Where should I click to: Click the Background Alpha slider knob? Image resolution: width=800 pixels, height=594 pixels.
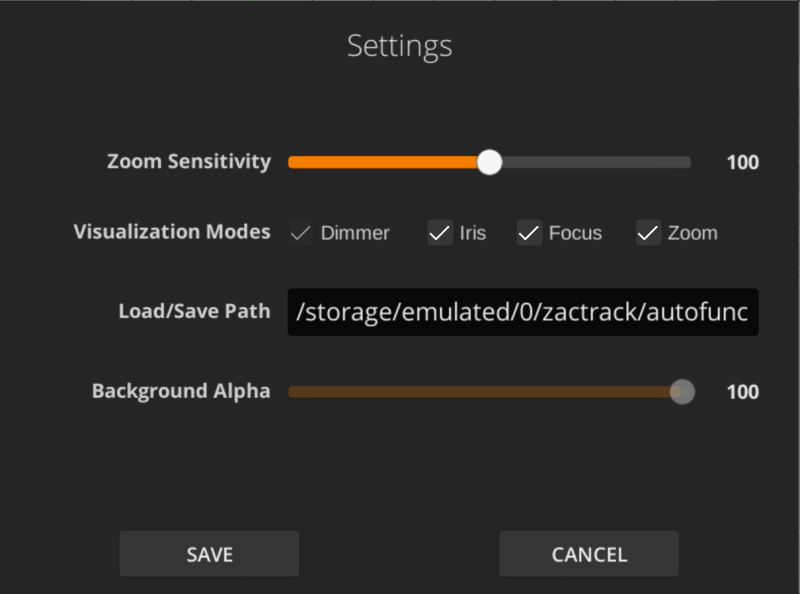(x=681, y=391)
